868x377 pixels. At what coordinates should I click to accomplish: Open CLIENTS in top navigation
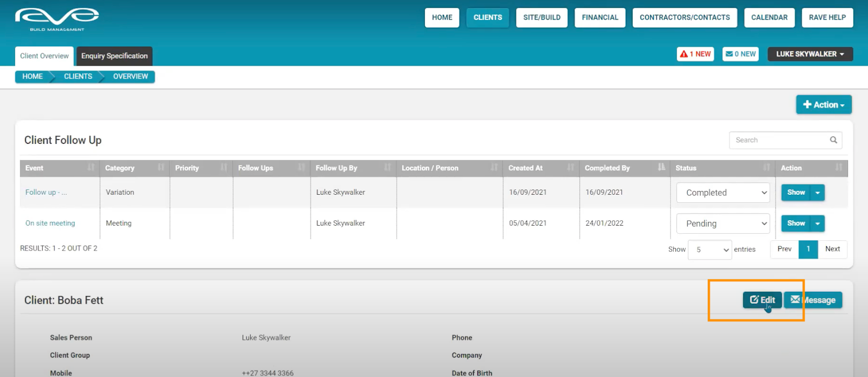click(x=488, y=17)
